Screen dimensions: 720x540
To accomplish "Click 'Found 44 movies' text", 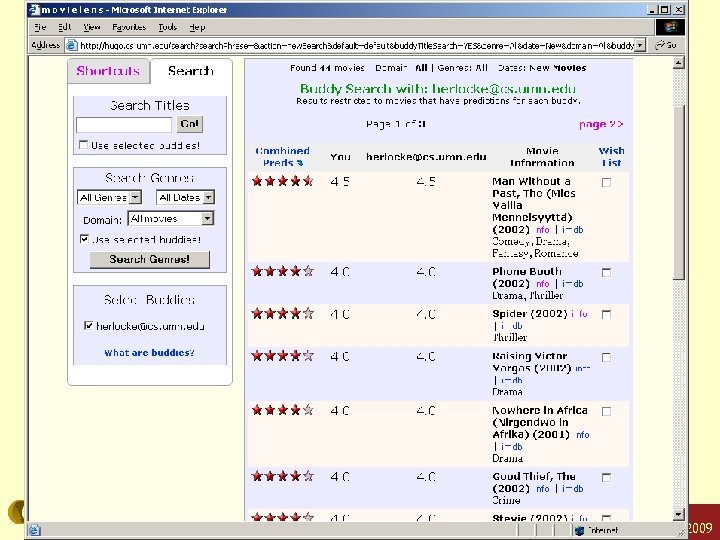I will pyautogui.click(x=327, y=68).
